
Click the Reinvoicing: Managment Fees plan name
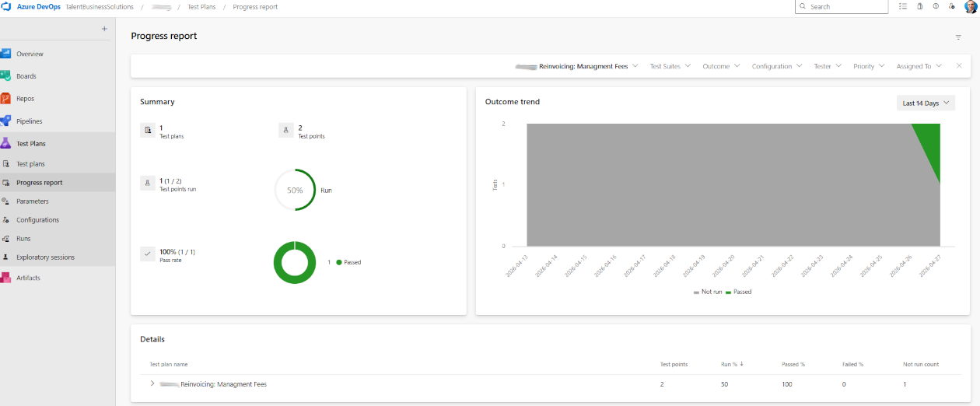coord(223,384)
